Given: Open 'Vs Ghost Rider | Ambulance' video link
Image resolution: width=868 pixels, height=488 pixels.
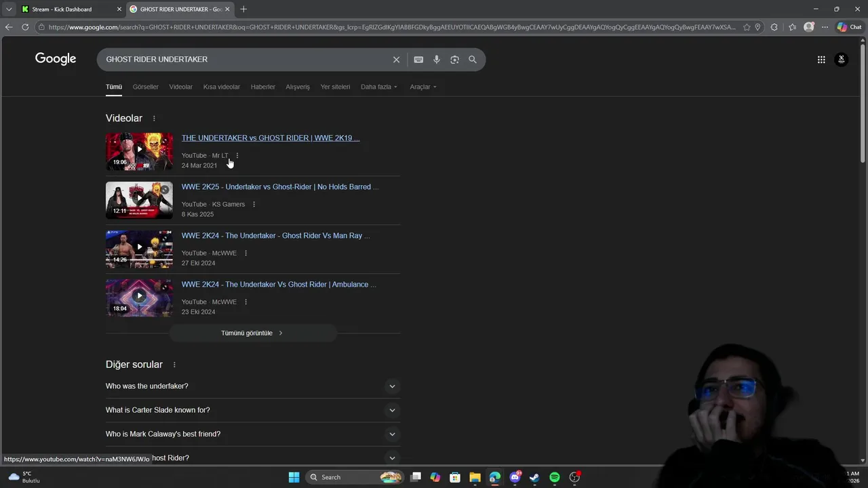Looking at the screenshot, I should coord(279,285).
